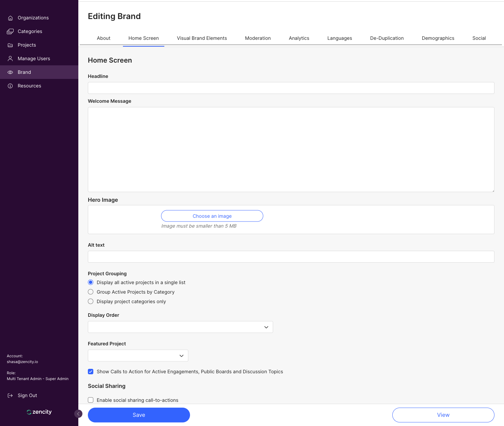
Task: Click the Sign Out arrow icon
Action: tap(10, 395)
